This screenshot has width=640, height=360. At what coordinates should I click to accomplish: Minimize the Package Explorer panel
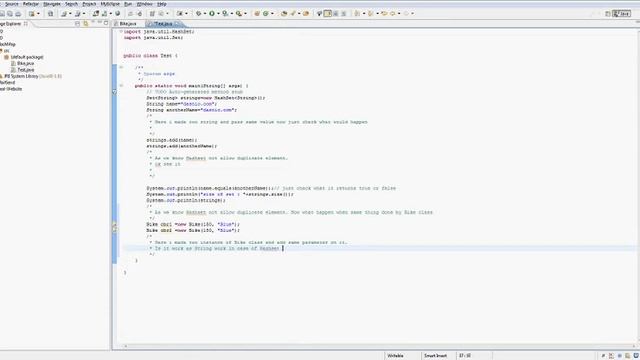100,23
